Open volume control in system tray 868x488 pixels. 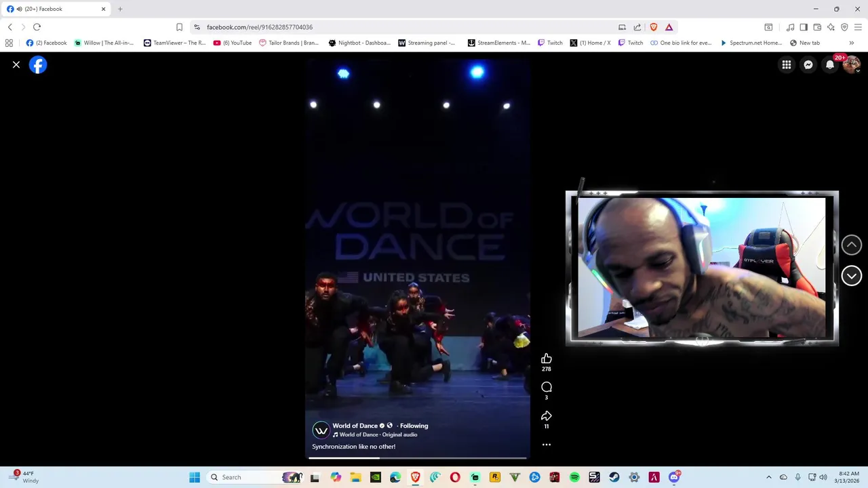(x=823, y=477)
